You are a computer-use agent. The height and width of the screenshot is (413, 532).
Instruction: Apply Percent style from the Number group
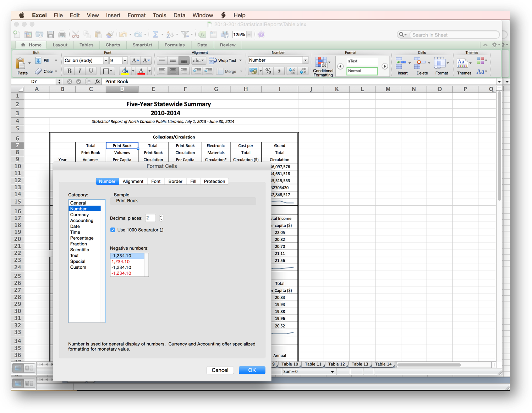[x=268, y=71]
